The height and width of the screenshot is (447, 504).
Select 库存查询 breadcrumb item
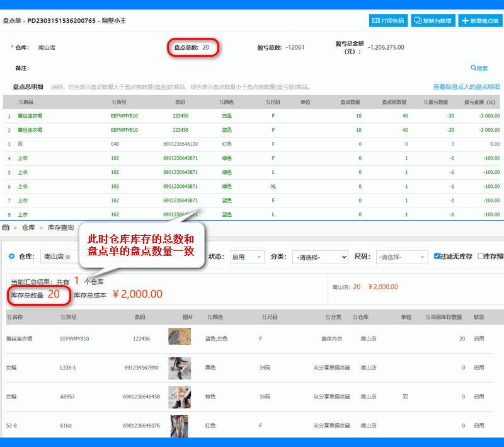tap(60, 228)
